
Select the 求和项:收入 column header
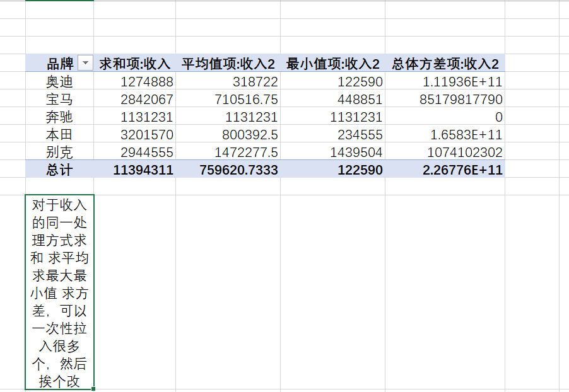pyautogui.click(x=134, y=63)
